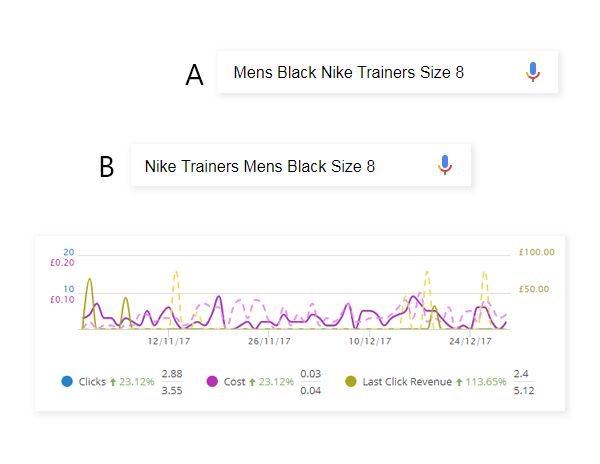600x464 pixels.
Task: Click green up arrow beside Cost
Action: (252, 382)
